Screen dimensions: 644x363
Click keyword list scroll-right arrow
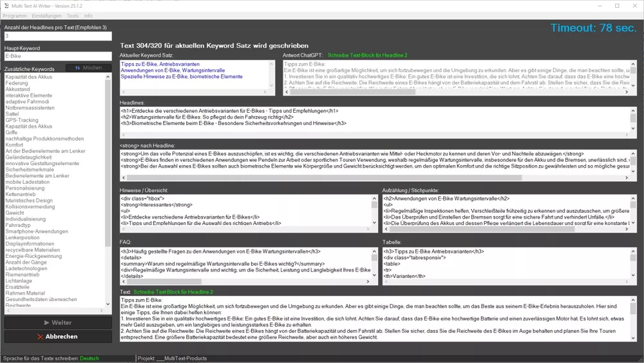pos(102,311)
